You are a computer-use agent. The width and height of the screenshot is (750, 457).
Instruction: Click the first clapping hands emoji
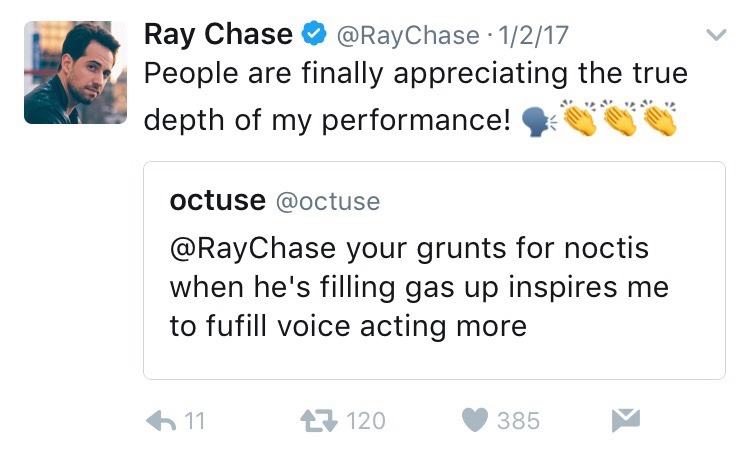pos(579,120)
